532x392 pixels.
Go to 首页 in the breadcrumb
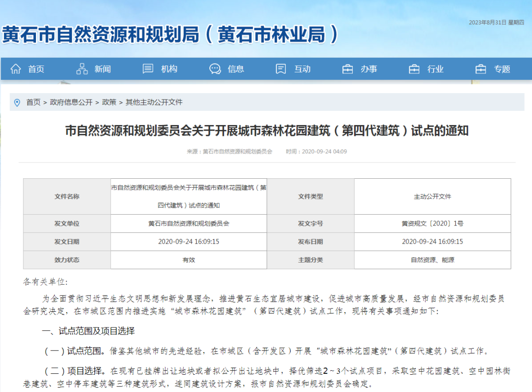coord(33,102)
